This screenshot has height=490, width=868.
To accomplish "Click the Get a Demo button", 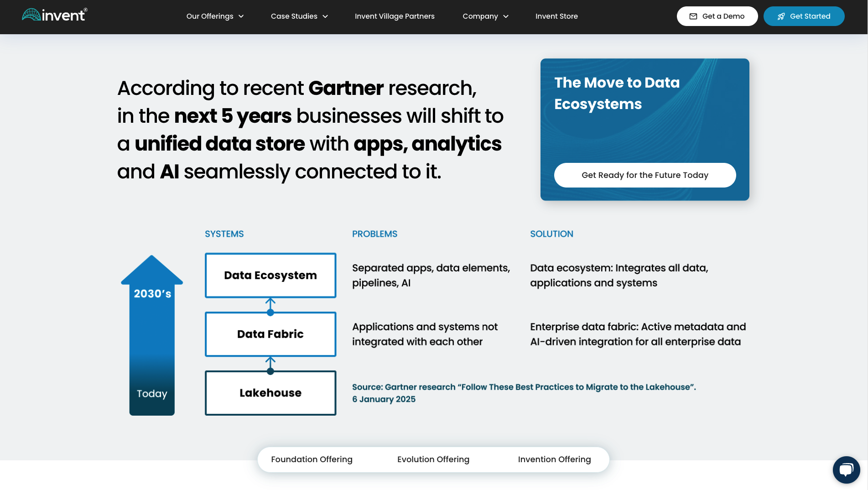I will (717, 16).
